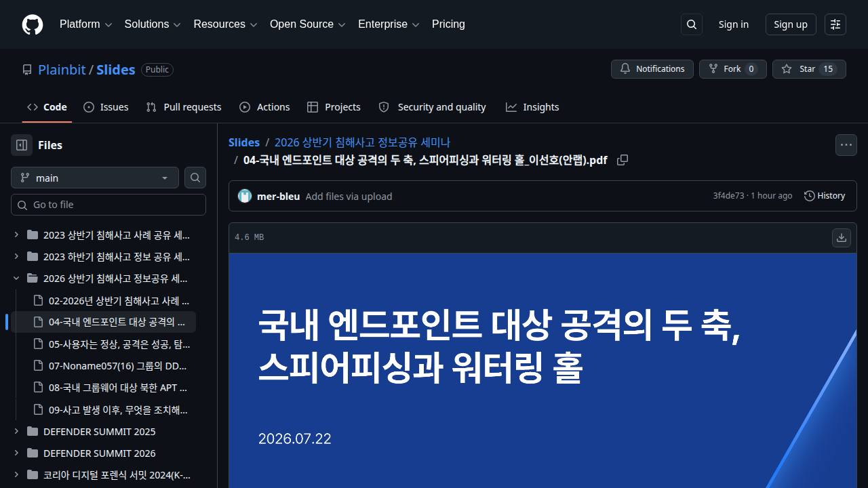The image size is (868, 488).
Task: Open the Resources dropdown menu
Action: pos(225,24)
